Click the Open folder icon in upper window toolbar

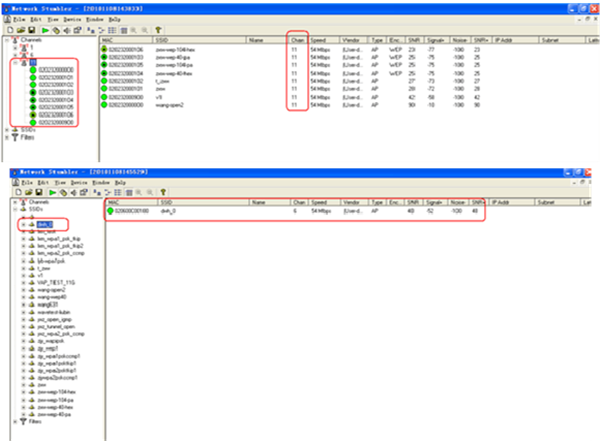(x=20, y=31)
